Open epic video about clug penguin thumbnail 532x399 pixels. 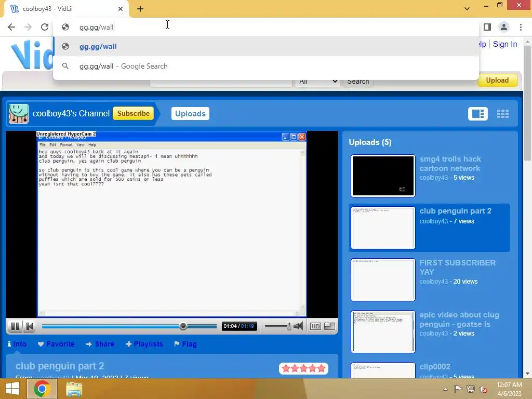point(383,331)
